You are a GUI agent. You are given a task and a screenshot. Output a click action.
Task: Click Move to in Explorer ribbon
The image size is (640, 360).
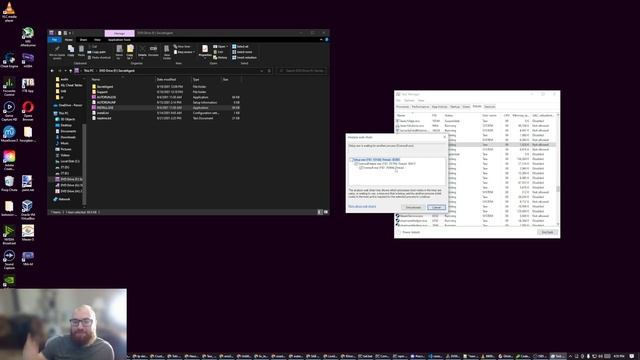point(119,52)
